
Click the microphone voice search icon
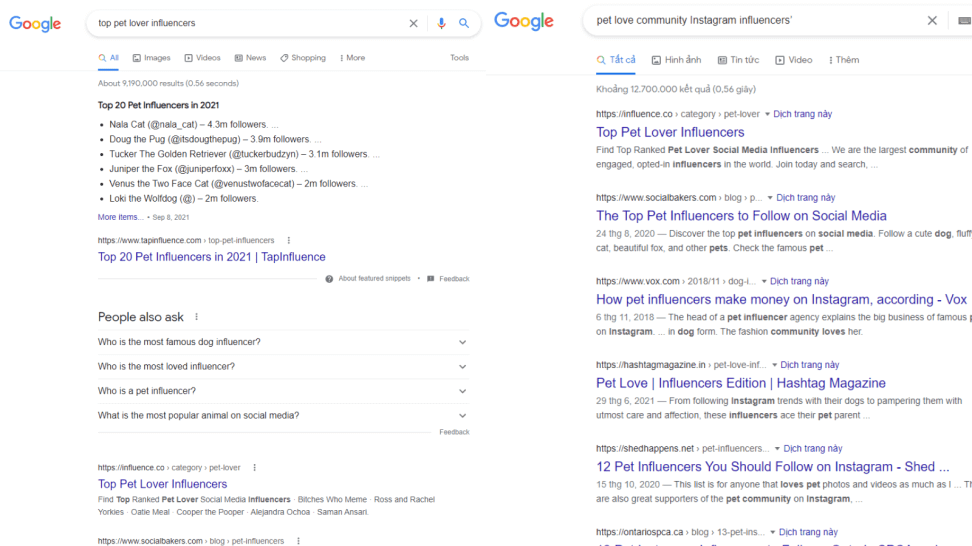pyautogui.click(x=441, y=24)
